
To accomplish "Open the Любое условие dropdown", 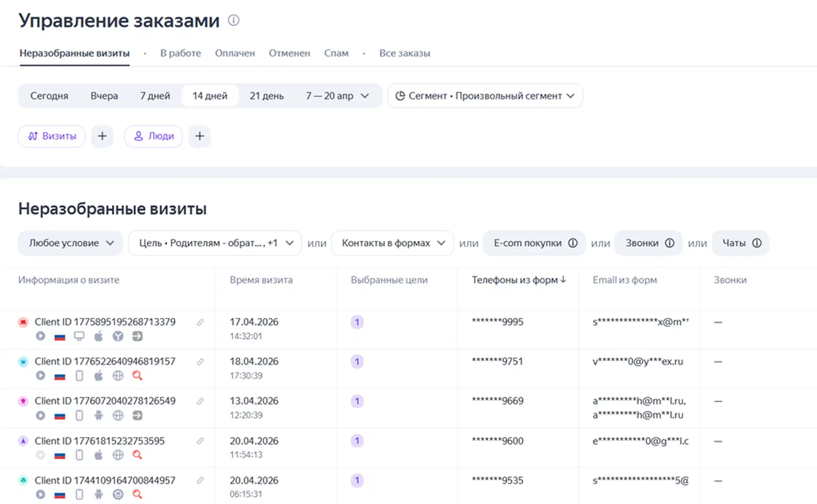I will pyautogui.click(x=71, y=243).
